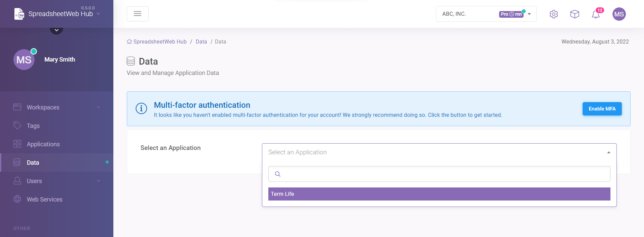644x237 pixels.
Task: Open Tags in the sidebar
Action: (33, 126)
